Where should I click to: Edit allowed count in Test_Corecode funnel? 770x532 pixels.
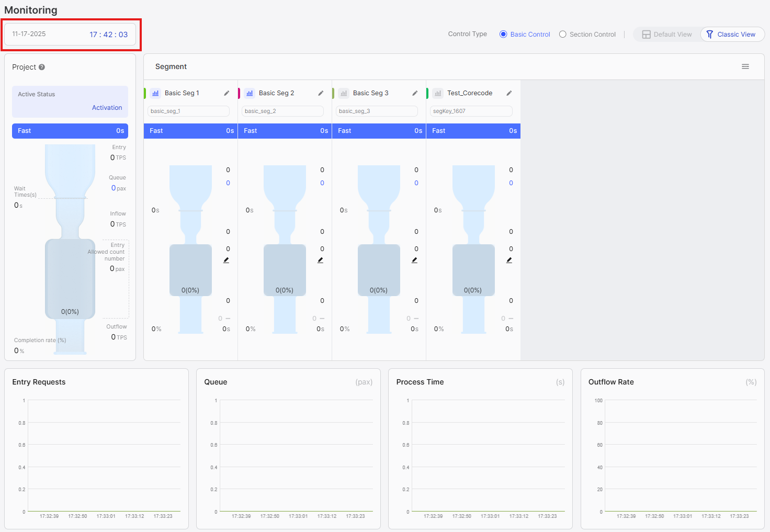point(509,260)
